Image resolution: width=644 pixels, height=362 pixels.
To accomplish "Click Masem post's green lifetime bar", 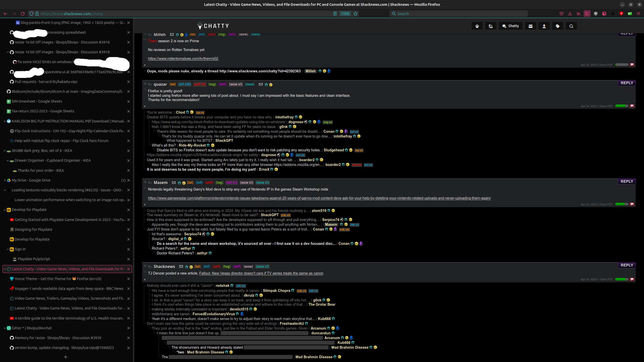I will pyautogui.click(x=622, y=204).
